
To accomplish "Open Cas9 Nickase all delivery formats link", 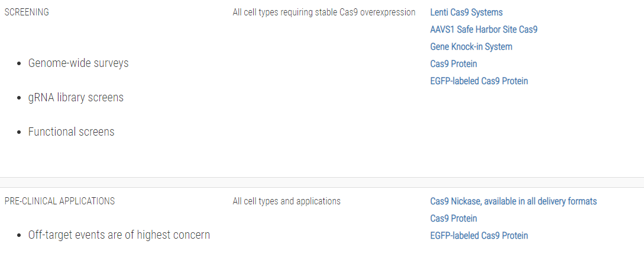I will click(x=513, y=201).
